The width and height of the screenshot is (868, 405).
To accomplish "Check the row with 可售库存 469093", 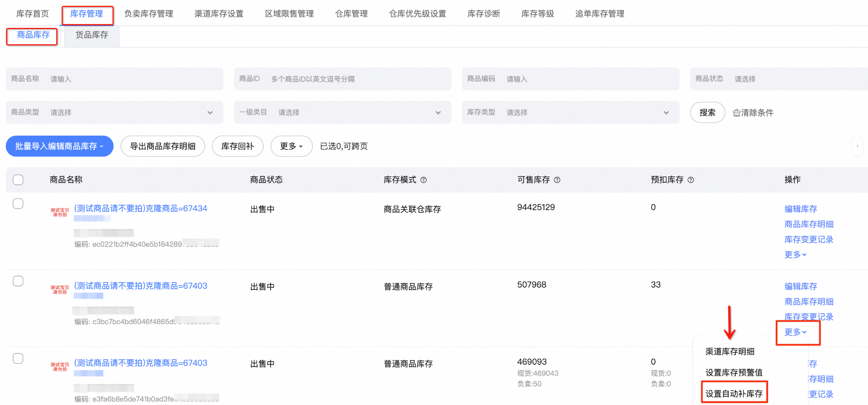I will (x=18, y=358).
